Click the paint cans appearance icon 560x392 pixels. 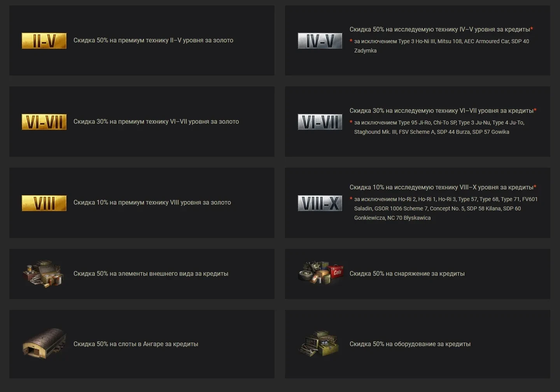click(x=43, y=274)
